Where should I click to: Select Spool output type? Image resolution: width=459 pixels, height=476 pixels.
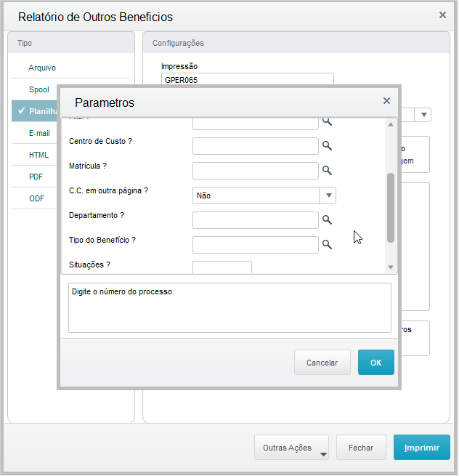click(34, 89)
